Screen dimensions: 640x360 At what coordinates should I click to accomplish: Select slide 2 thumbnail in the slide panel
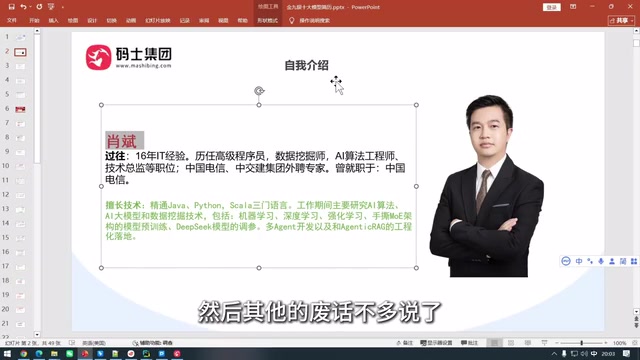tap(20, 52)
